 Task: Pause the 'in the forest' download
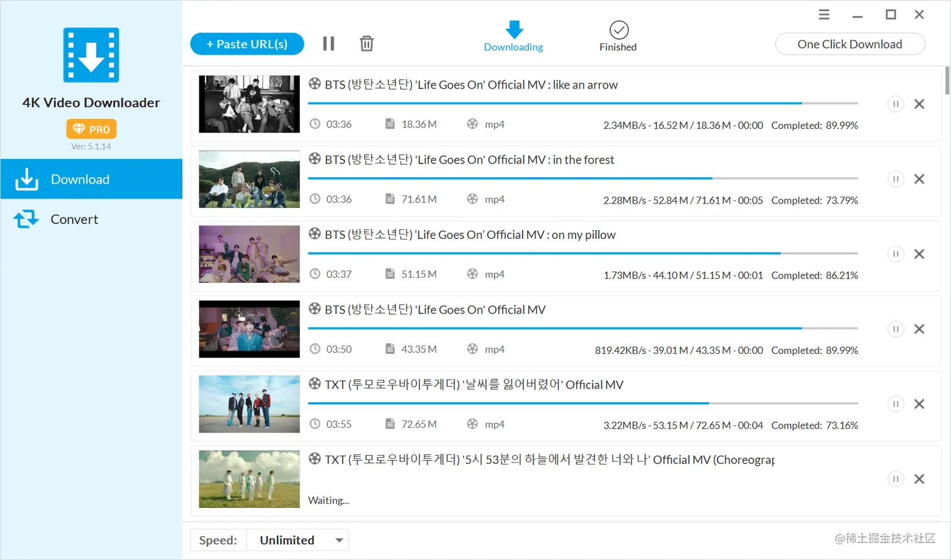click(x=896, y=179)
